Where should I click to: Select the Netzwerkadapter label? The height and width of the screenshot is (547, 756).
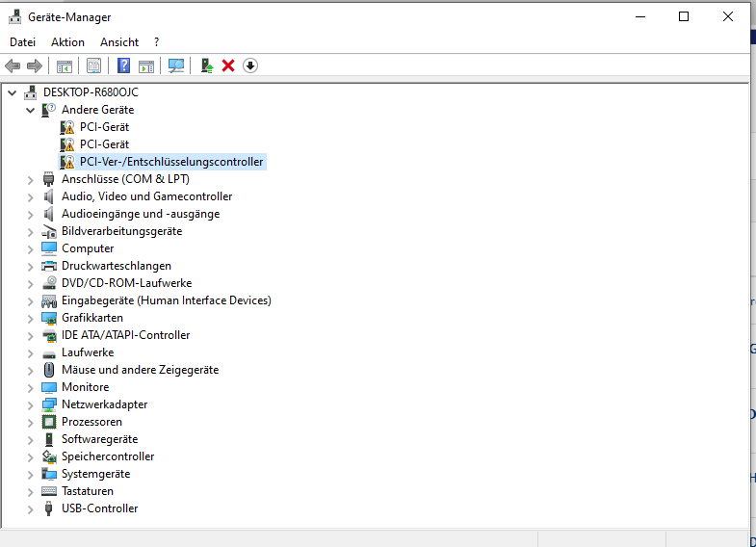pyautogui.click(x=105, y=404)
